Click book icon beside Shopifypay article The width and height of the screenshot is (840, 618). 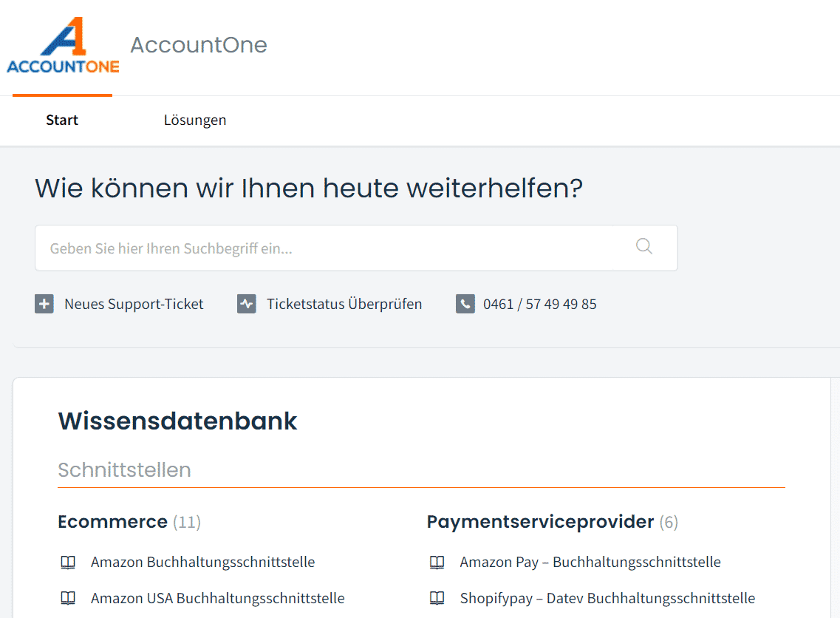coord(437,598)
